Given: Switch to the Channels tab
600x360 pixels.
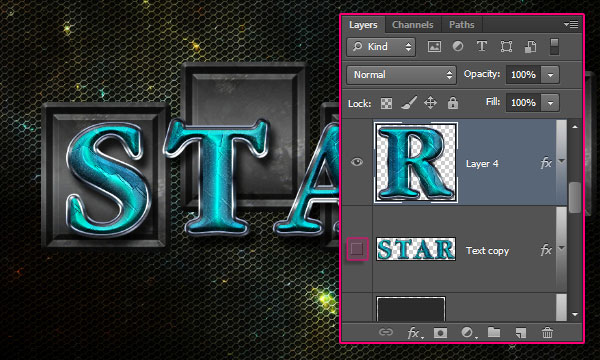Looking at the screenshot, I should pos(413,25).
